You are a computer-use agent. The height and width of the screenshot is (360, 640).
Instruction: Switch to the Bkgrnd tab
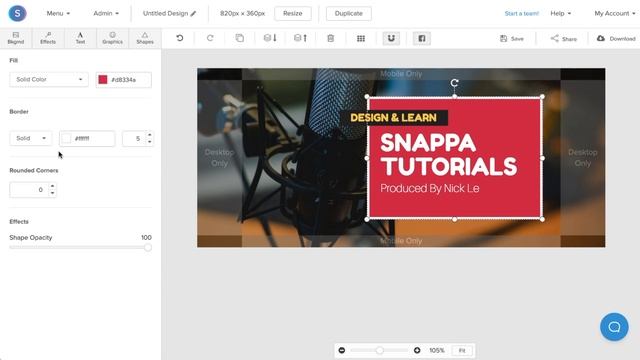(16, 38)
